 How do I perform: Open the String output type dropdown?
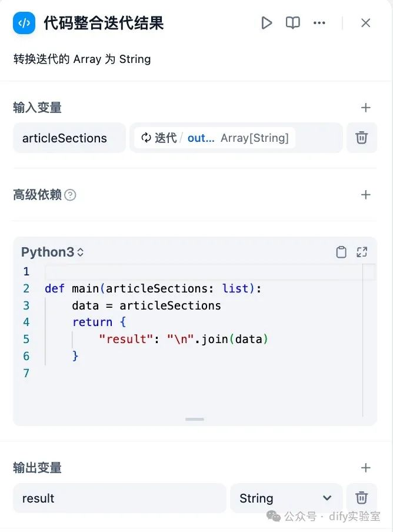pos(286,498)
